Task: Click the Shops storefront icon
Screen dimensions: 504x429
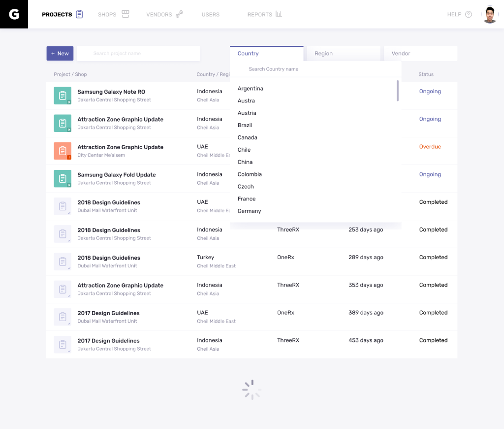Action: coord(126,14)
